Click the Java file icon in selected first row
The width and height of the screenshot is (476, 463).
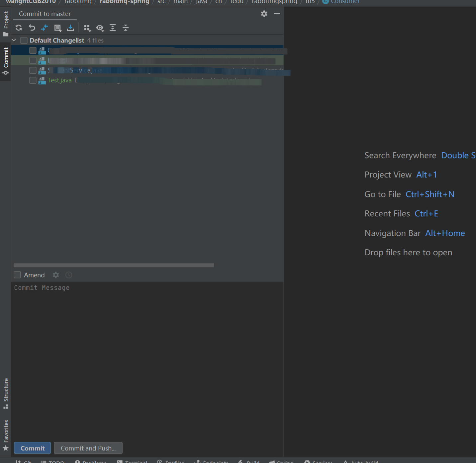(42, 51)
